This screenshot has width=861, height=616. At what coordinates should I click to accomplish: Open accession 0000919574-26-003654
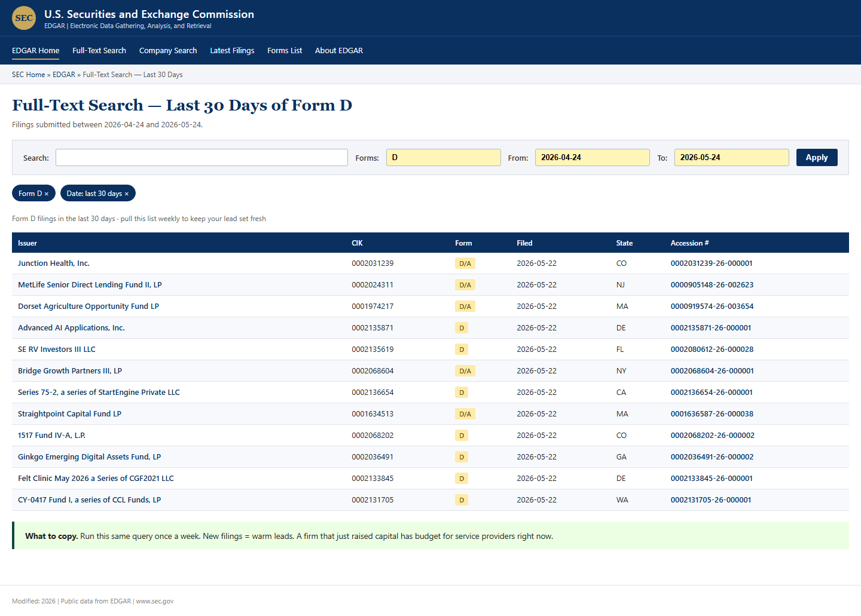[x=712, y=307]
